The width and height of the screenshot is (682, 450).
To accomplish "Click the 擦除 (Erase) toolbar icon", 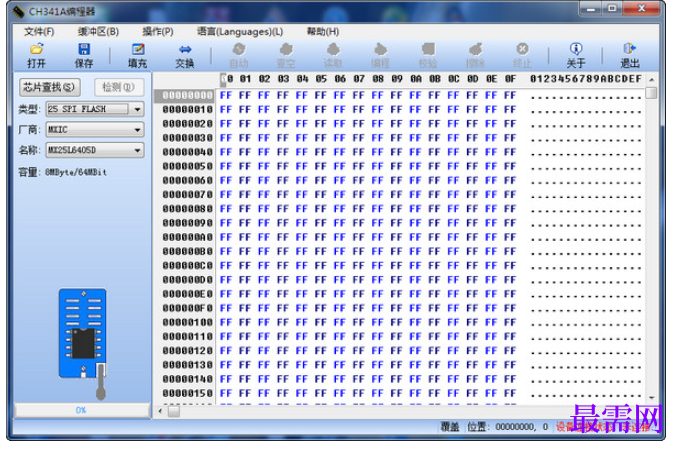I will point(475,49).
